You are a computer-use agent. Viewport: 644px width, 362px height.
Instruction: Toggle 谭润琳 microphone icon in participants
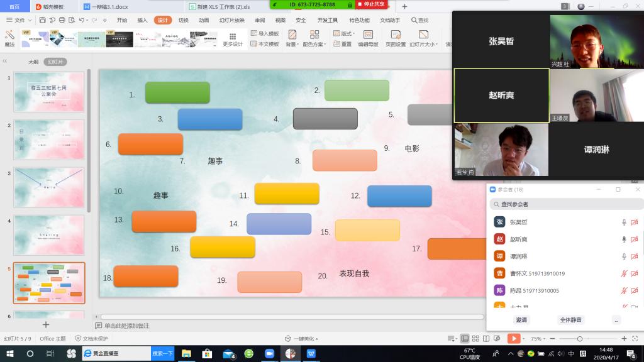tap(624, 256)
